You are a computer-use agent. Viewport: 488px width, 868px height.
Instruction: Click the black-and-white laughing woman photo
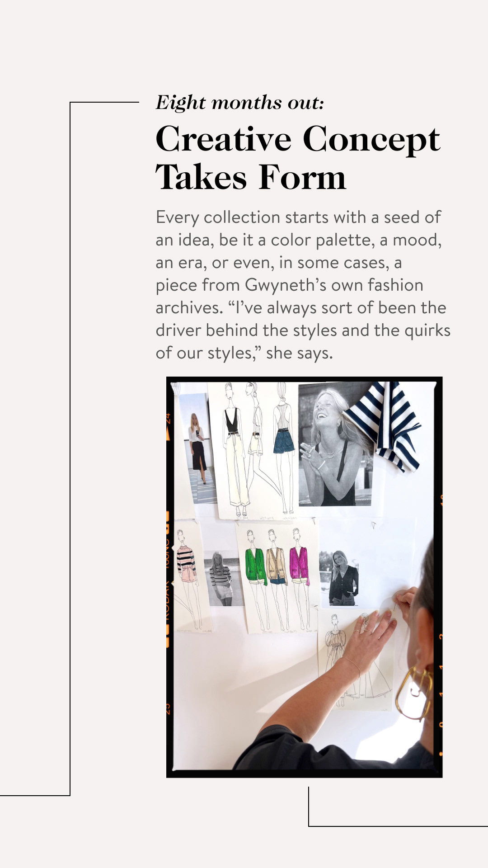[335, 444]
